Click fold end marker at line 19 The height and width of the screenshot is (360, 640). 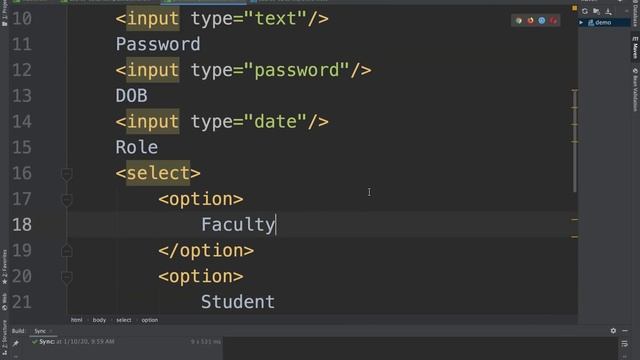(67, 251)
